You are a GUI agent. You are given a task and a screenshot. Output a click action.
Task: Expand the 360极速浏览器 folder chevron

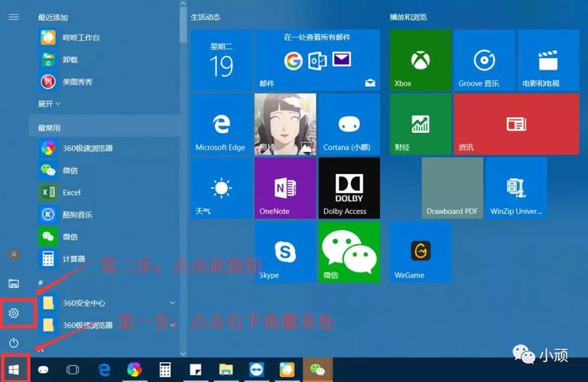[x=172, y=325]
